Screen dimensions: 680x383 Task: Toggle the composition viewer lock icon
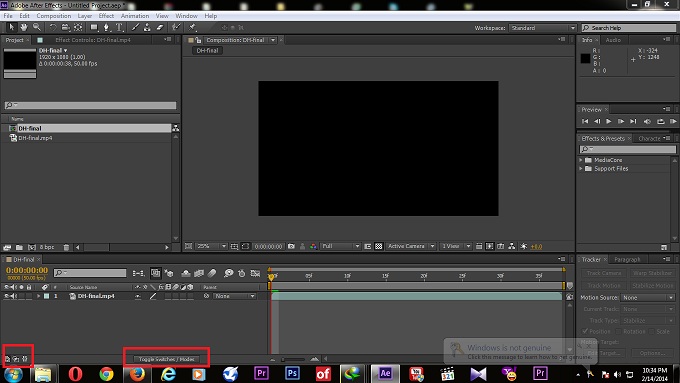199,40
